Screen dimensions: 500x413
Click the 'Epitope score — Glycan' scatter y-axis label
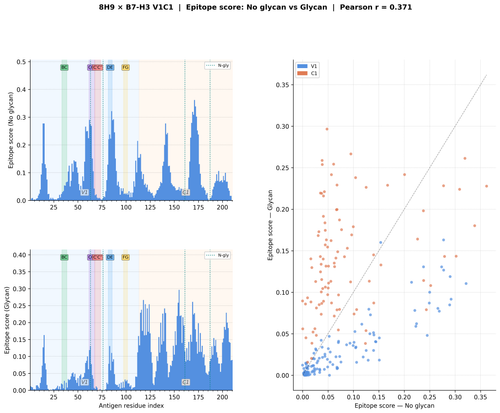click(270, 225)
